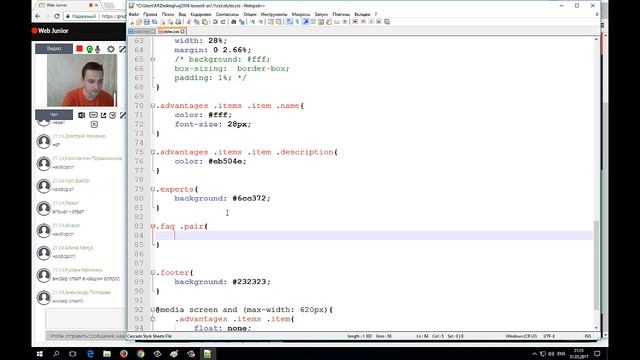Click the Paste toolbar icon

coord(204,22)
